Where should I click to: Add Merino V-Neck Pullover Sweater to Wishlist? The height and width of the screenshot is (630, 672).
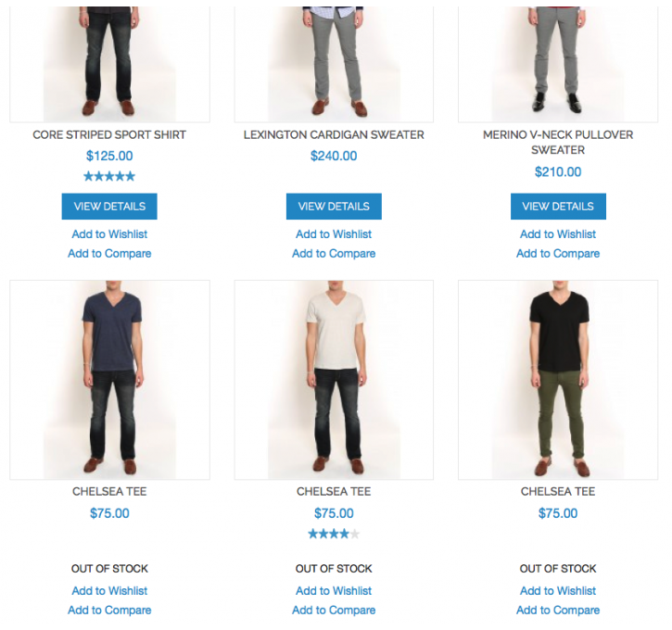coord(558,234)
